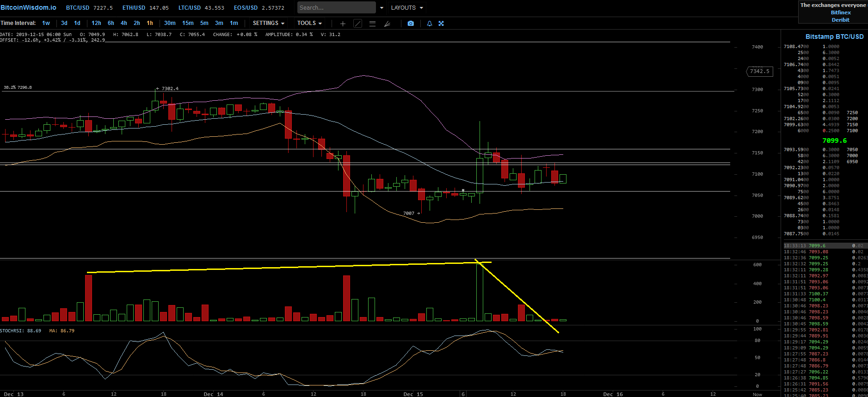Select the active 1h time interval

pos(150,23)
